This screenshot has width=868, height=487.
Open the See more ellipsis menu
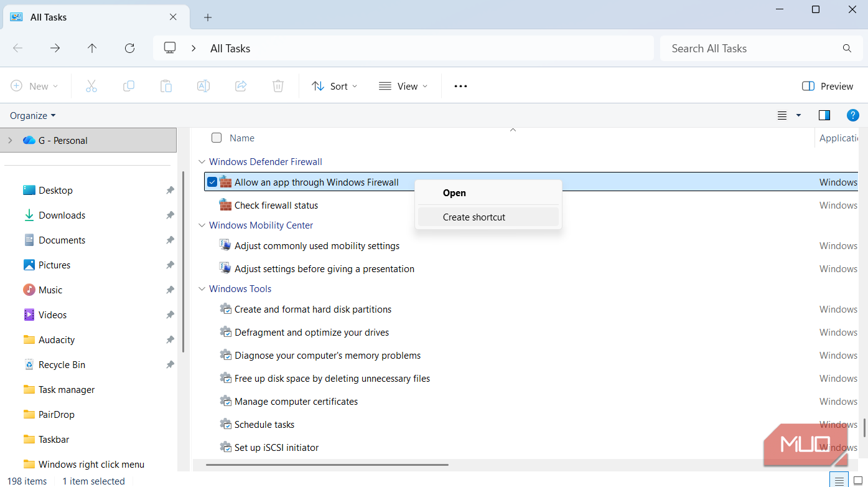[x=460, y=86]
